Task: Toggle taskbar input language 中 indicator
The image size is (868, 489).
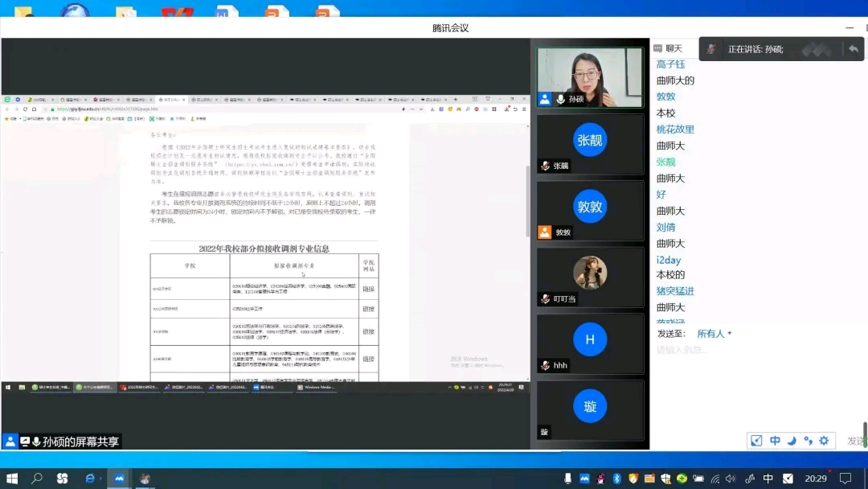Action: point(768,479)
